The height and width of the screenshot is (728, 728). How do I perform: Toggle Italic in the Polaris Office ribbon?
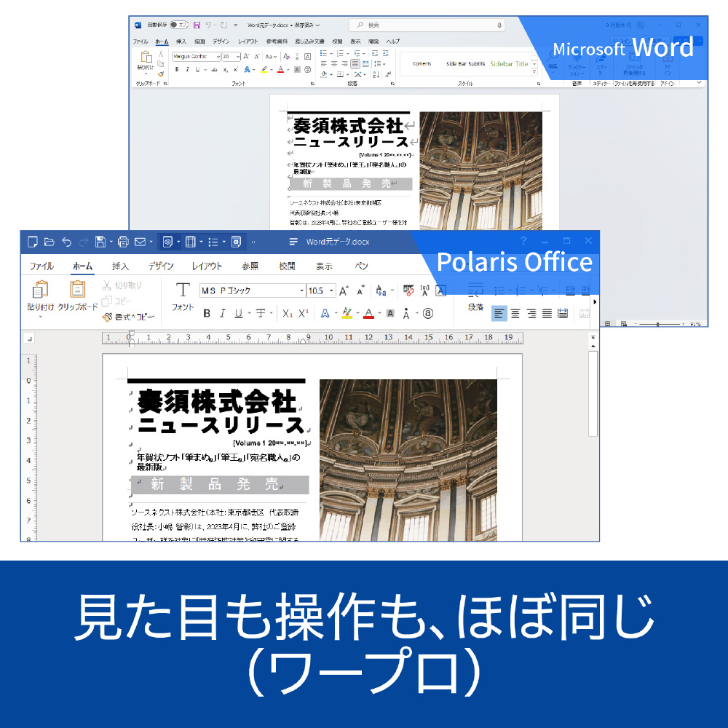click(x=222, y=313)
